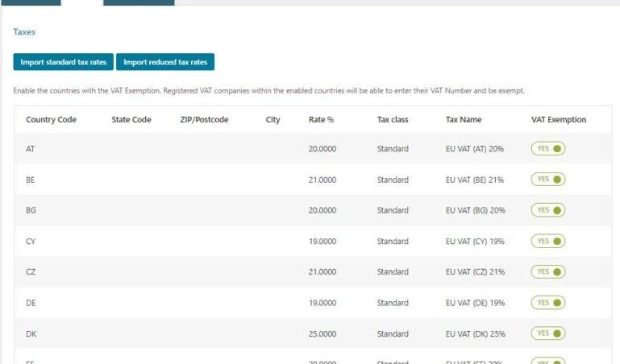The height and width of the screenshot is (364, 620).
Task: Click the 21.0000 rate in CZ row
Action: pyautogui.click(x=322, y=272)
